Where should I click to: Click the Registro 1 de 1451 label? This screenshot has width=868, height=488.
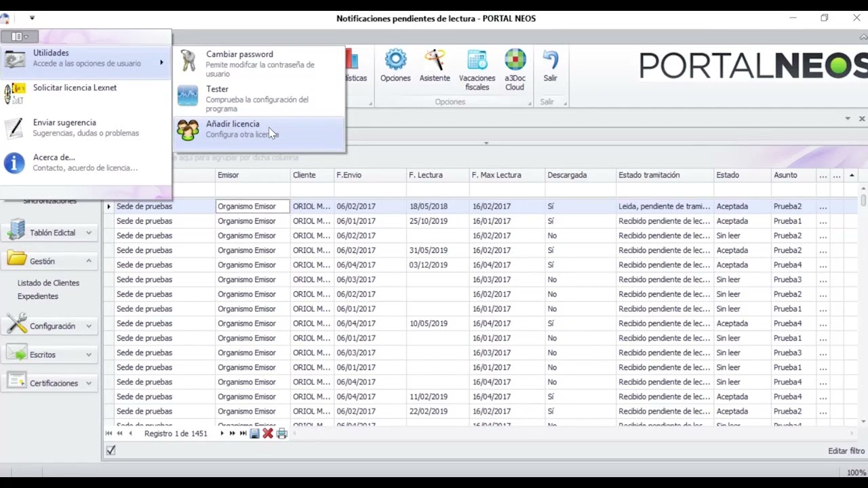click(x=176, y=434)
